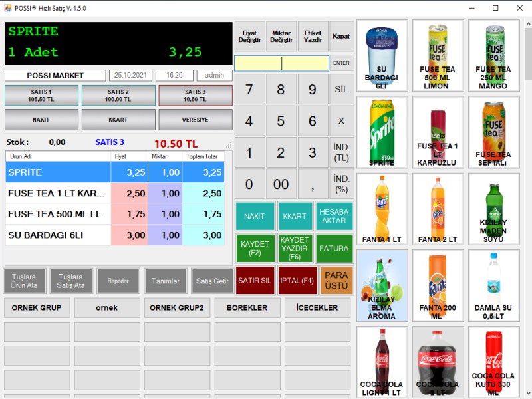The height and width of the screenshot is (399, 532).
Task: Click the teal NAKİT payment button
Action: click(x=255, y=217)
